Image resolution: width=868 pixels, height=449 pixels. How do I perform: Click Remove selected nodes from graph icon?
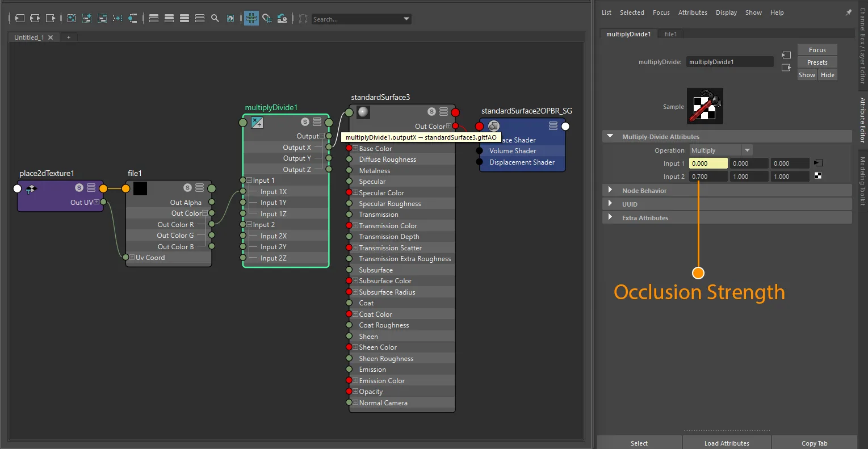tap(102, 18)
